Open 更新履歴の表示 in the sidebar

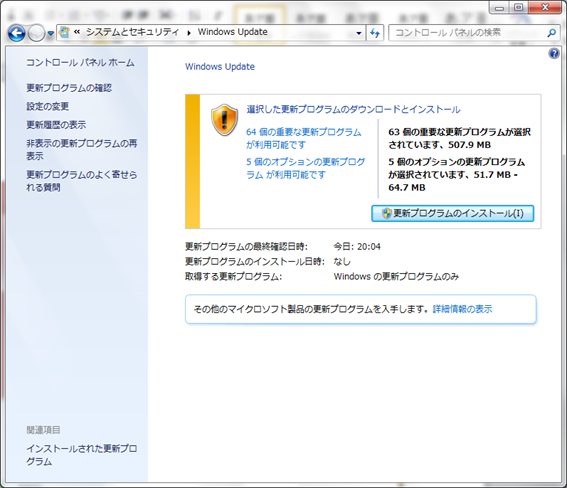tap(56, 125)
